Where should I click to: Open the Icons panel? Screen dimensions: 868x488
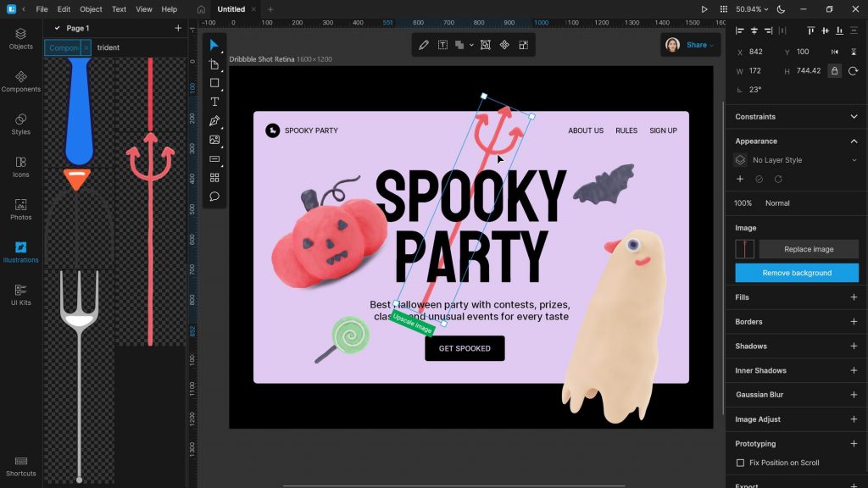point(21,167)
